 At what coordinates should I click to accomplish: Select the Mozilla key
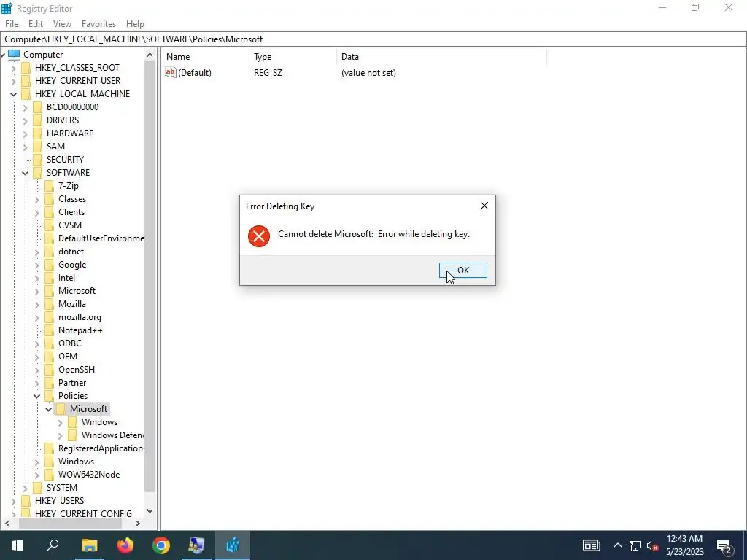72,304
